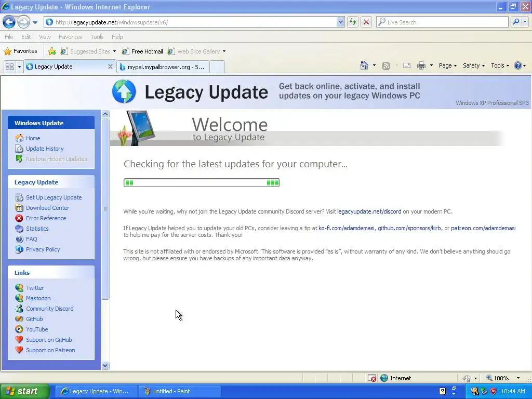Open a new blank tab
This screenshot has height=399, width=532.
(217, 67)
